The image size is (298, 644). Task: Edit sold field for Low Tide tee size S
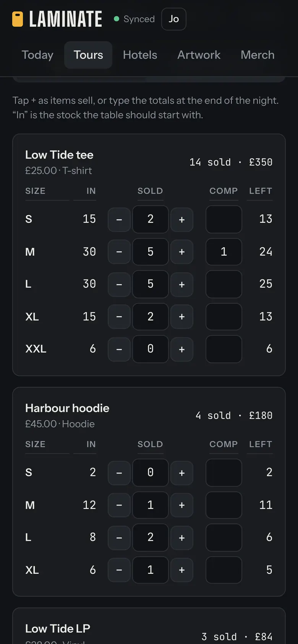coord(151,219)
